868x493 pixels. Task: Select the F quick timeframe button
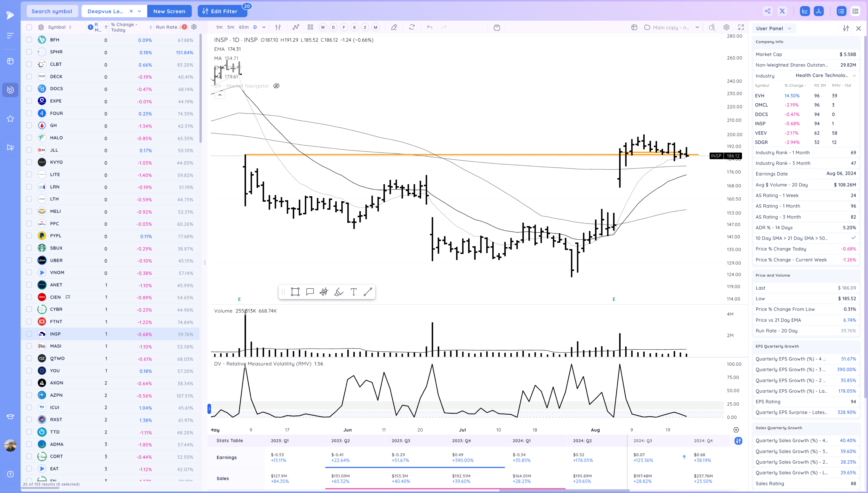[x=344, y=27]
